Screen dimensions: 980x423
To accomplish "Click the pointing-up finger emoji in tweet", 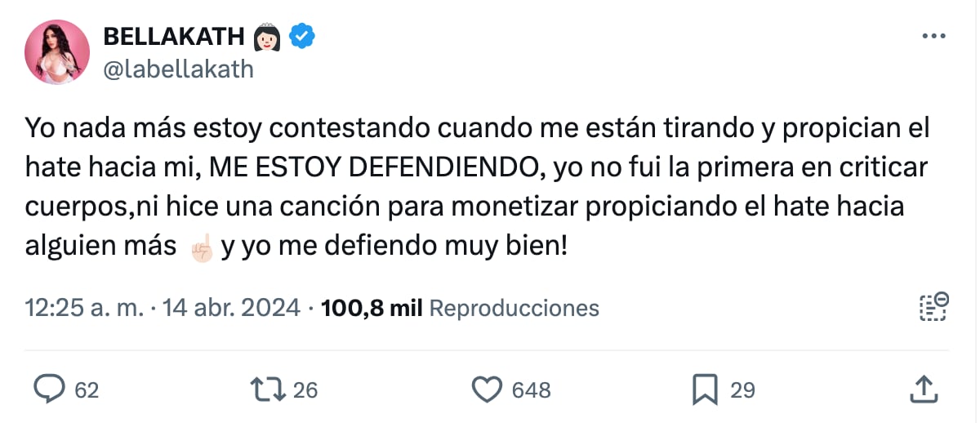I will pyautogui.click(x=199, y=248).
